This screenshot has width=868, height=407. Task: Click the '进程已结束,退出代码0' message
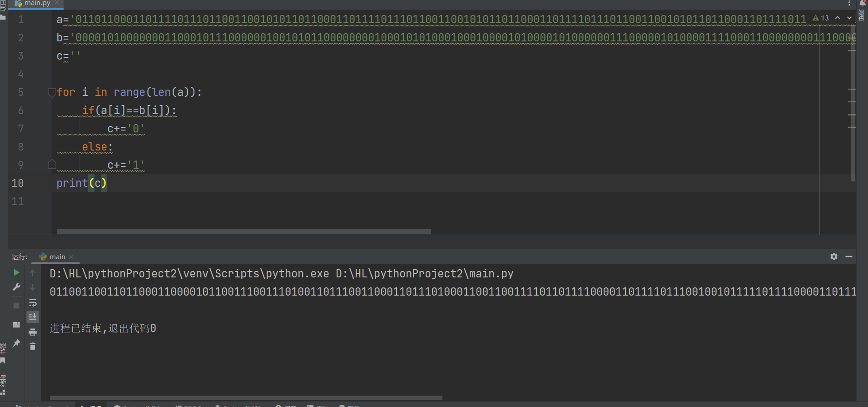[x=103, y=328]
